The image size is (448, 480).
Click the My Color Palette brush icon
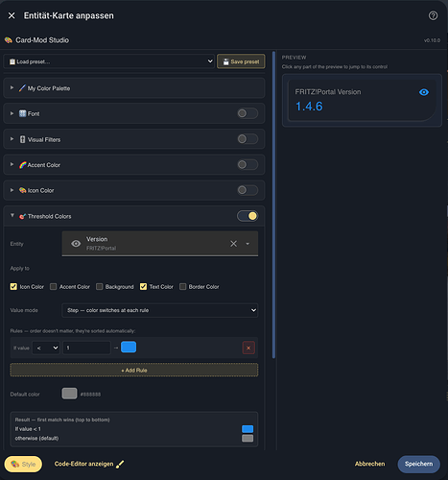coord(22,88)
